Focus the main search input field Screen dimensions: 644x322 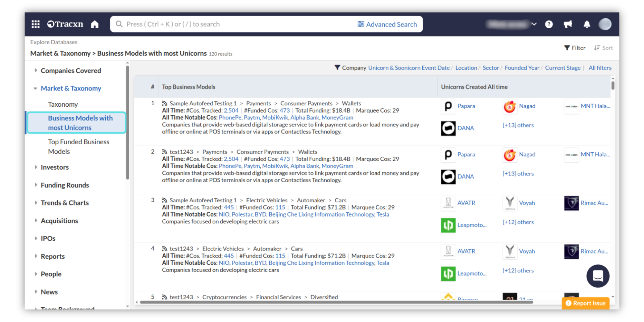pos(235,24)
